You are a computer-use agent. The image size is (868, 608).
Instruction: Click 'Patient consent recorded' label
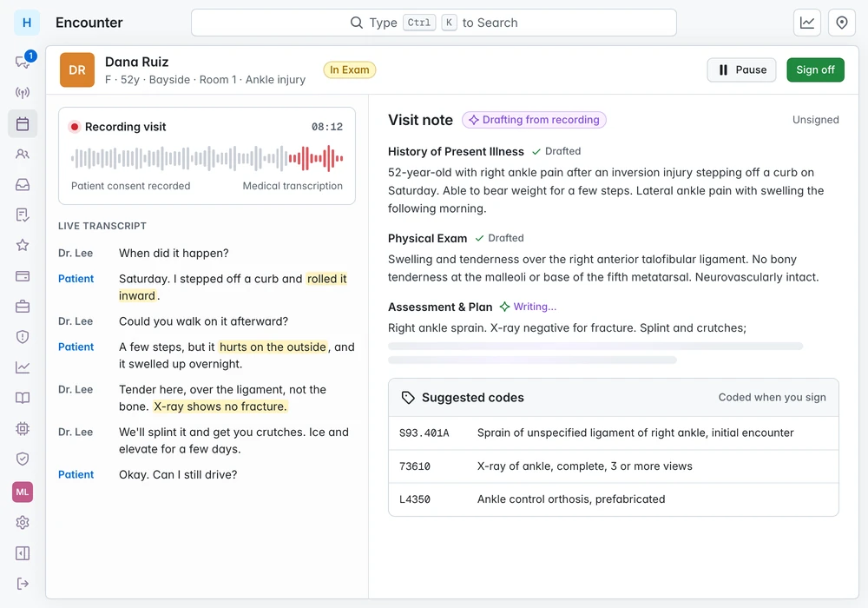[x=131, y=186]
